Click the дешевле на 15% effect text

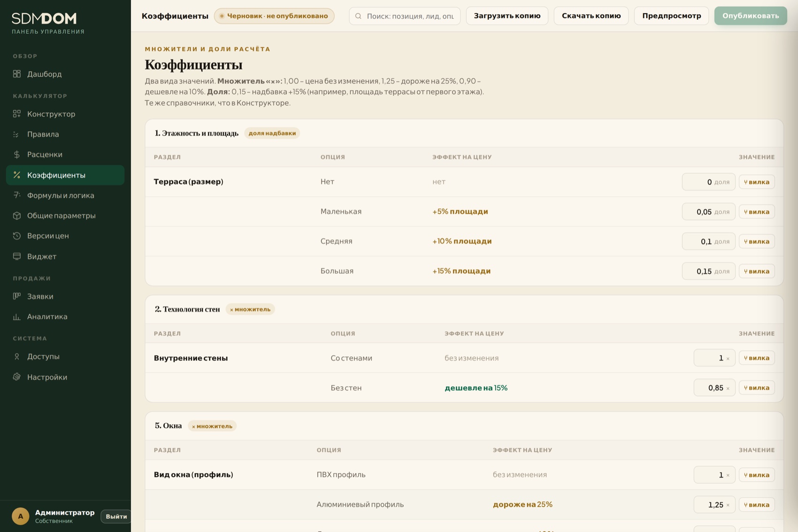coord(476,388)
